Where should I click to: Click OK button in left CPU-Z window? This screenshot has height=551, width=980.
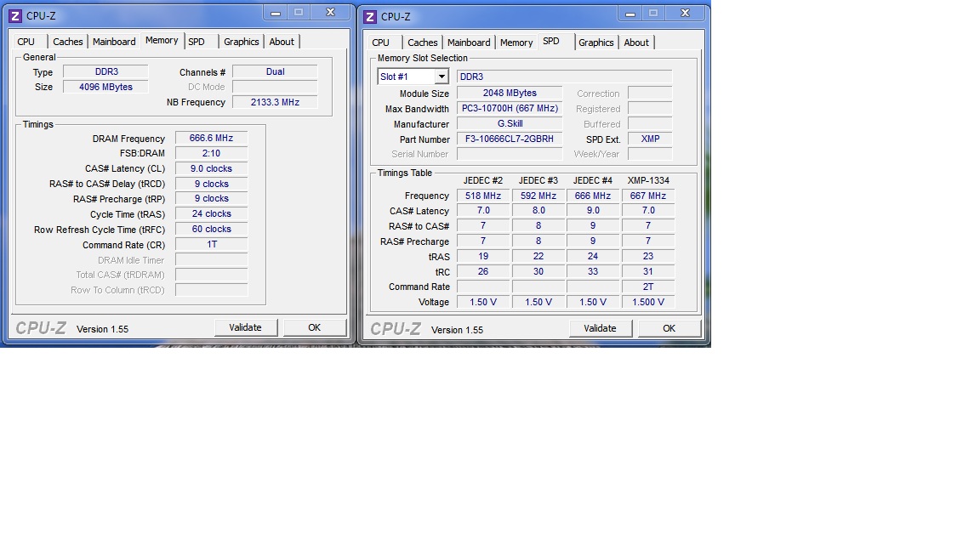315,327
